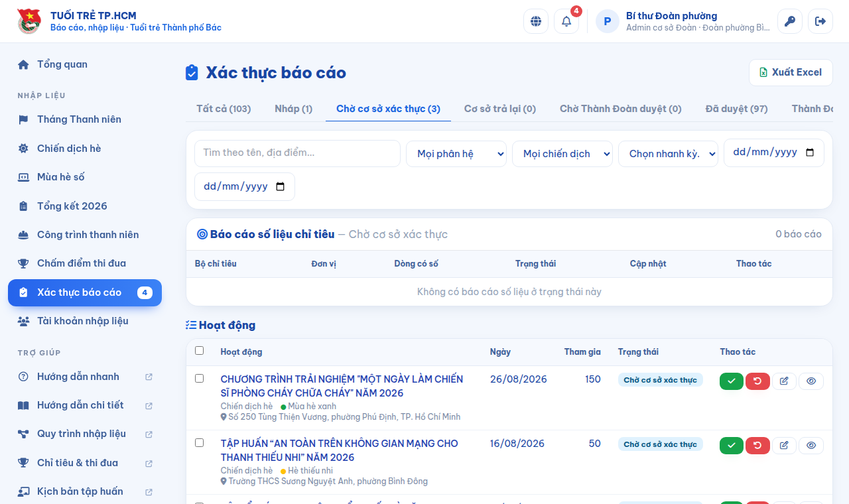Open the Mọi chiến dịch dropdown
Screen dimensions: 849x504
tap(562, 154)
